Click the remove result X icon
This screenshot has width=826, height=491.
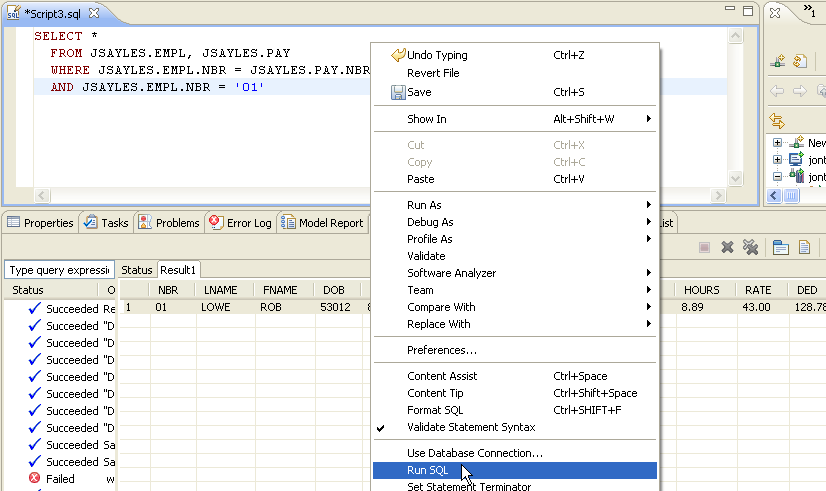(727, 247)
